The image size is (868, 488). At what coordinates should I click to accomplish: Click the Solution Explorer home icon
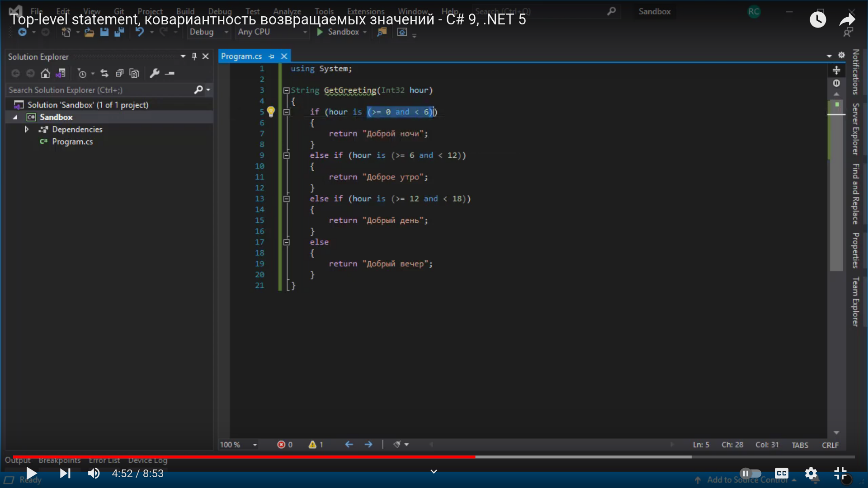(x=45, y=73)
